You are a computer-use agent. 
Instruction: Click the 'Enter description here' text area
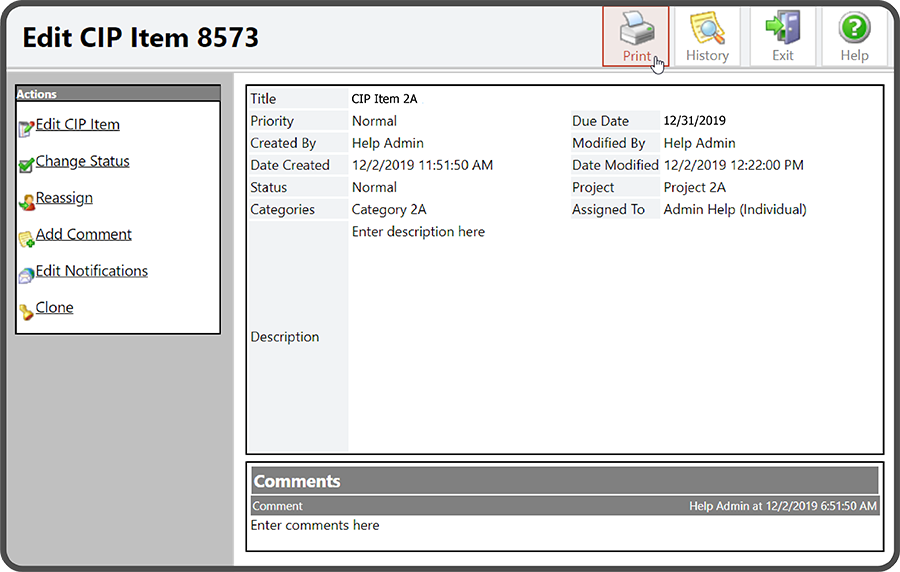418,232
